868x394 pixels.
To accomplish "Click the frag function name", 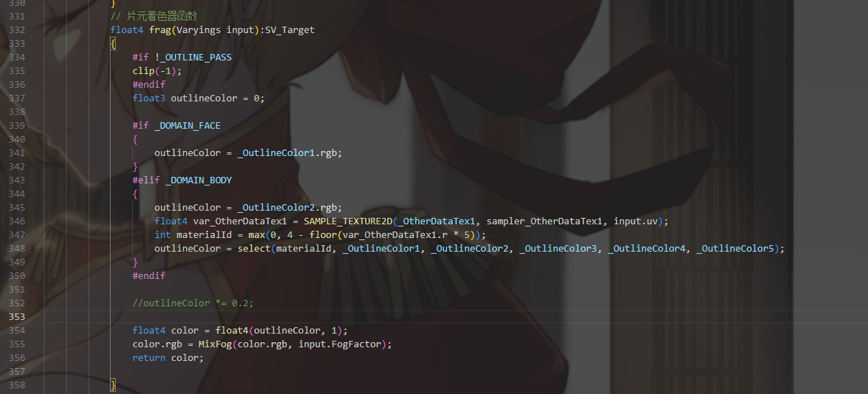I will (x=160, y=29).
